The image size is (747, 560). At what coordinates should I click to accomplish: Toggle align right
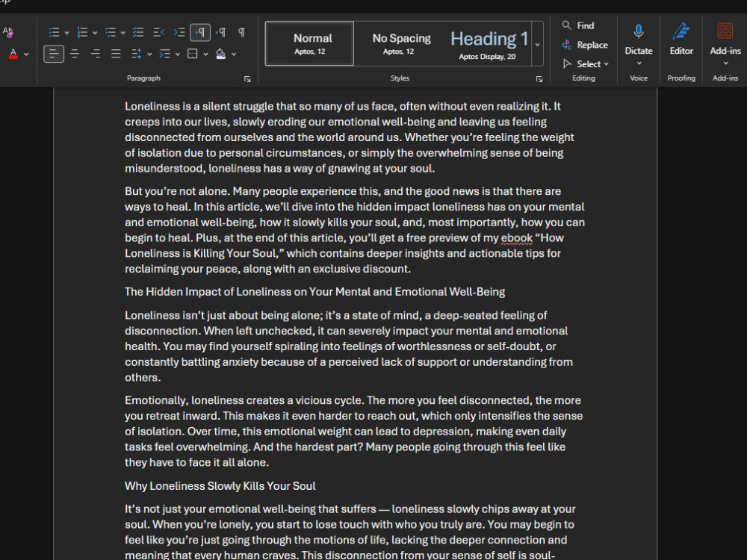(96, 54)
